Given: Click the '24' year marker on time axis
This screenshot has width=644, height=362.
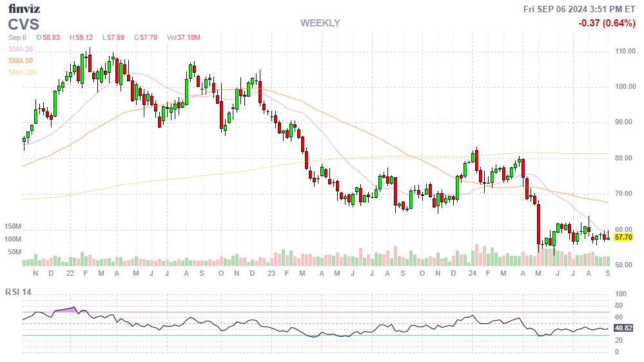Looking at the screenshot, I should pos(473,274).
